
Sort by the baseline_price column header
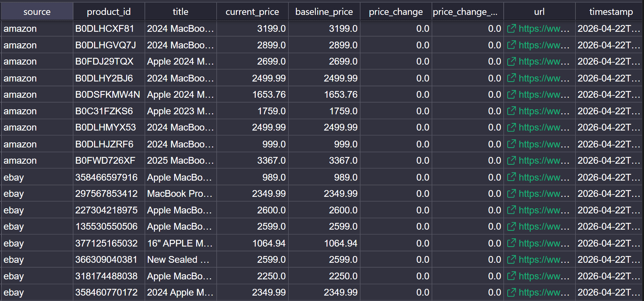pos(324,11)
